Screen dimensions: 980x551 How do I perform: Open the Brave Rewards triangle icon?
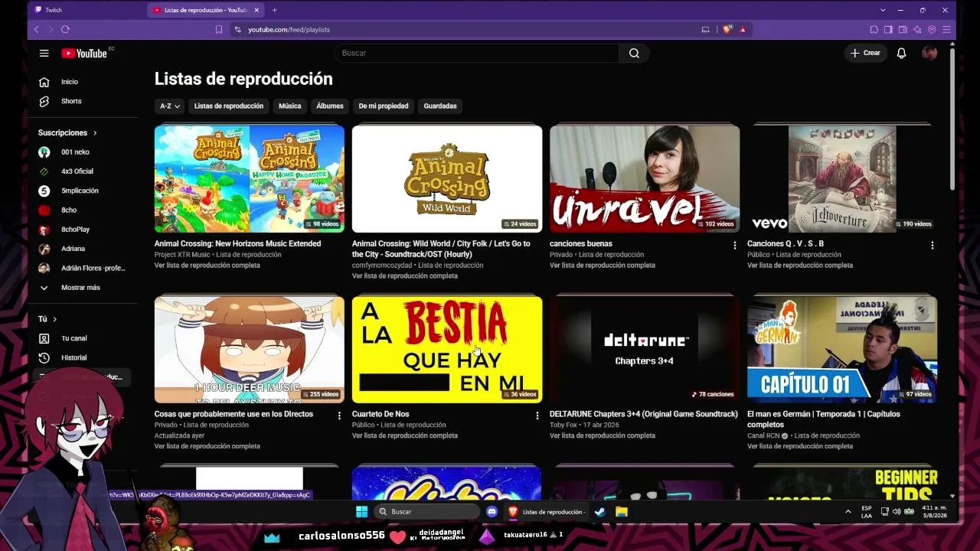tap(743, 29)
